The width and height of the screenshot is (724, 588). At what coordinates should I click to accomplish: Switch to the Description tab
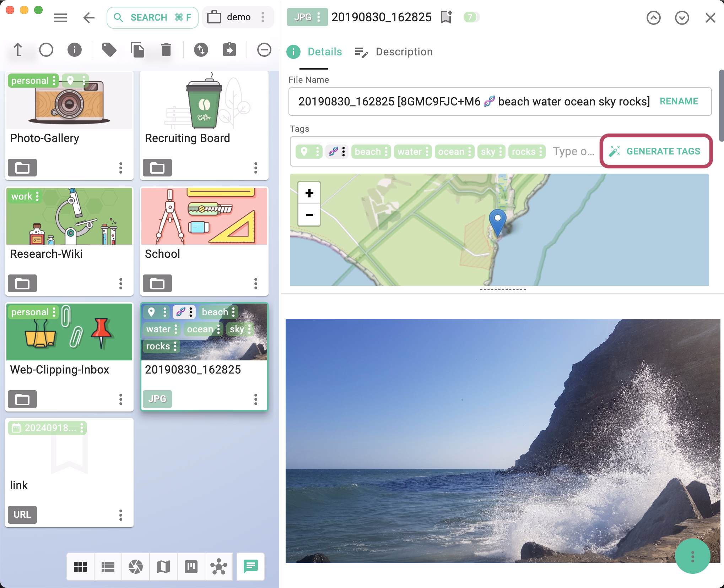coord(404,52)
